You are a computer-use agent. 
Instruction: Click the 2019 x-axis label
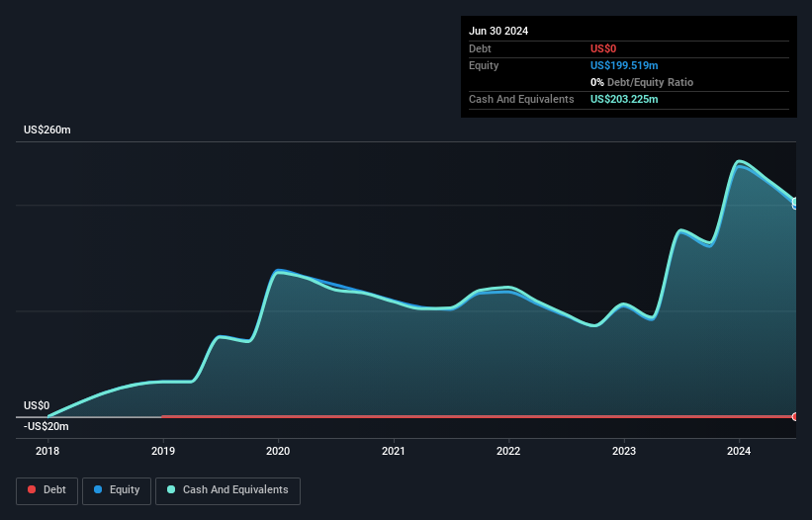click(x=163, y=451)
